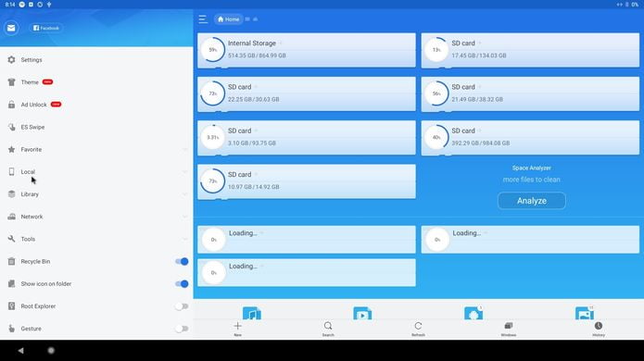
Task: Open Settings gear icon
Action: pos(11,59)
